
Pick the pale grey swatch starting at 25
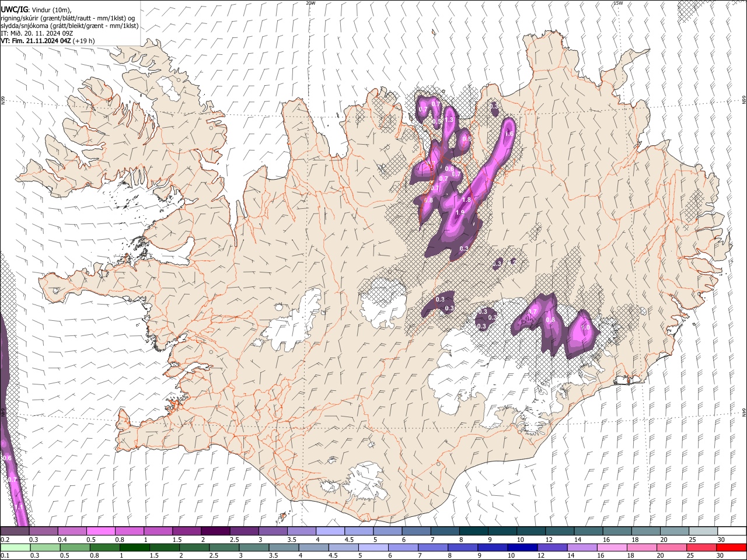click(x=702, y=531)
